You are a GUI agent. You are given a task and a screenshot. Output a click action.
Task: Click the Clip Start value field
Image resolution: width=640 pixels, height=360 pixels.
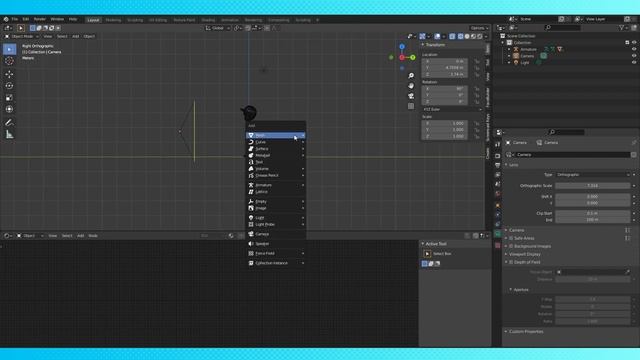click(x=592, y=213)
